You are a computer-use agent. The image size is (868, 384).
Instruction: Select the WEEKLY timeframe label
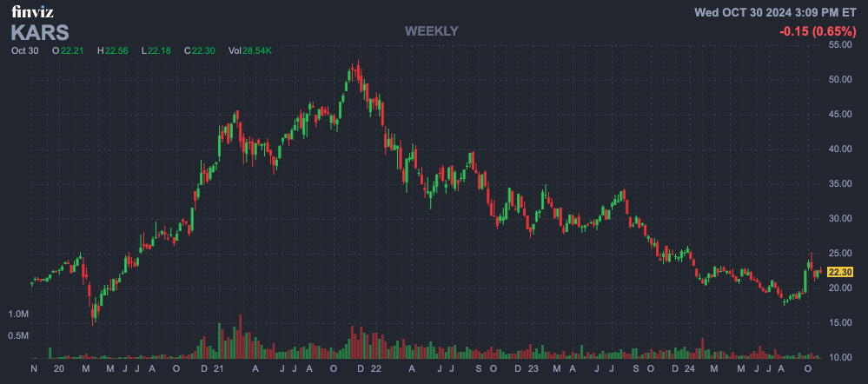pyautogui.click(x=431, y=31)
